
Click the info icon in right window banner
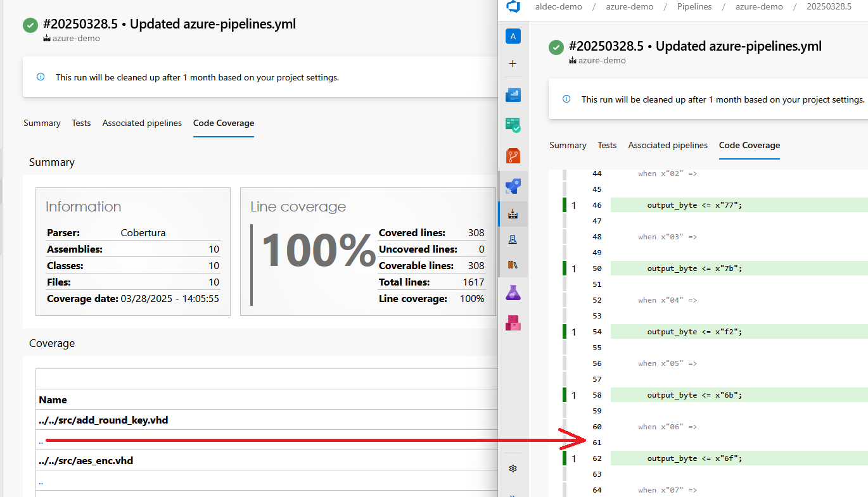[567, 99]
